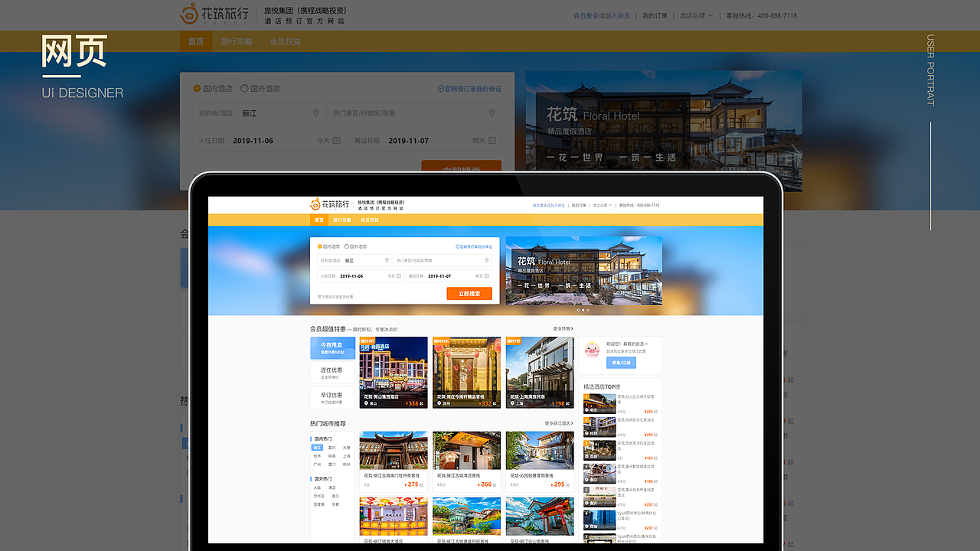The image size is (980, 551).
Task: Click destination pin icon in laptop screen 丽江 field
Action: pyautogui.click(x=387, y=260)
